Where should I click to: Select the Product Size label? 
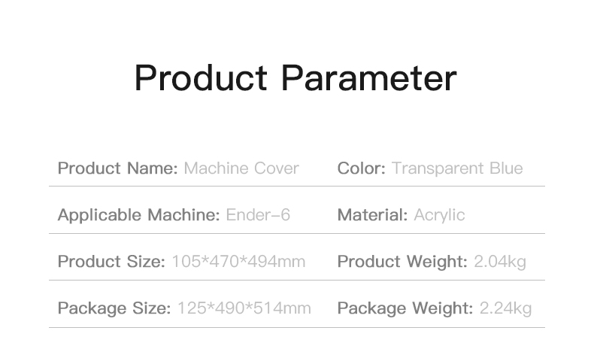111,262
